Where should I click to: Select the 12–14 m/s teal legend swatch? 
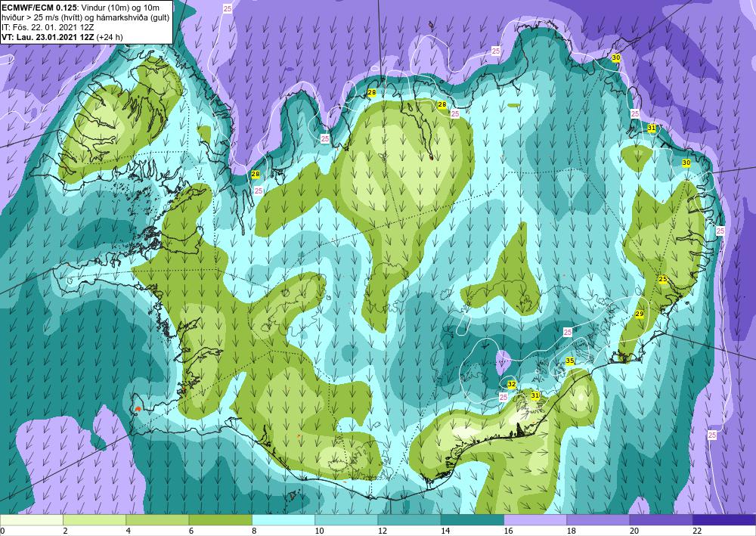(x=409, y=520)
